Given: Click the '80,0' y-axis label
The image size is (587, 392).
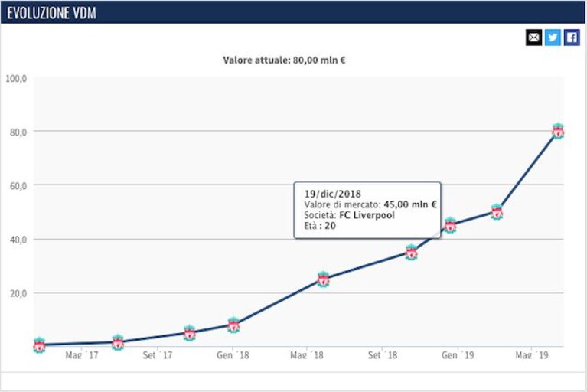Looking at the screenshot, I should pyautogui.click(x=18, y=132).
